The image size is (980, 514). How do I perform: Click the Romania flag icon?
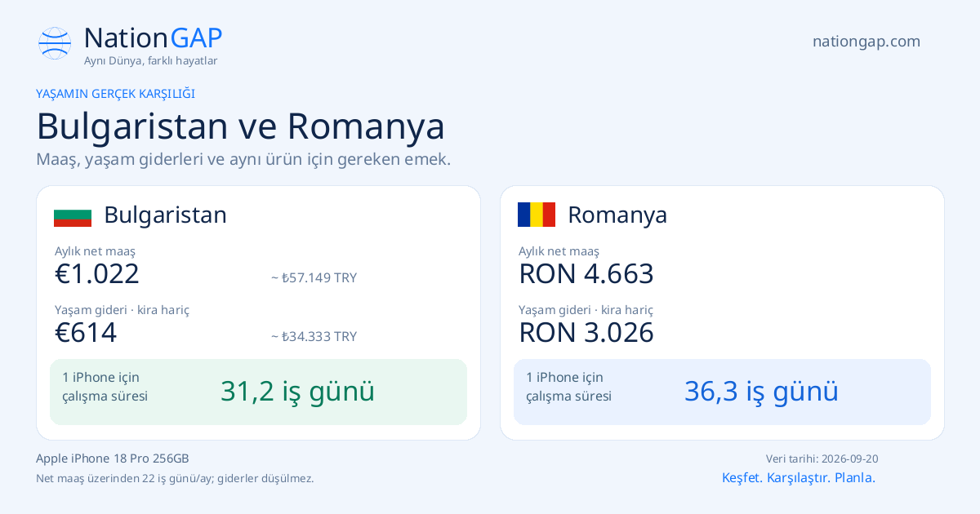tap(537, 215)
